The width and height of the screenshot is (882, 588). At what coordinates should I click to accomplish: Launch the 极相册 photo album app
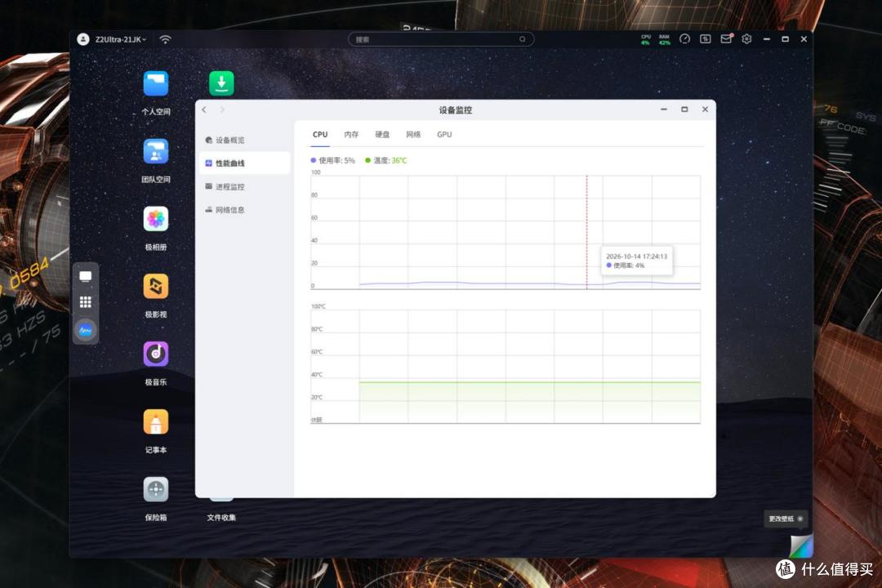(x=156, y=219)
